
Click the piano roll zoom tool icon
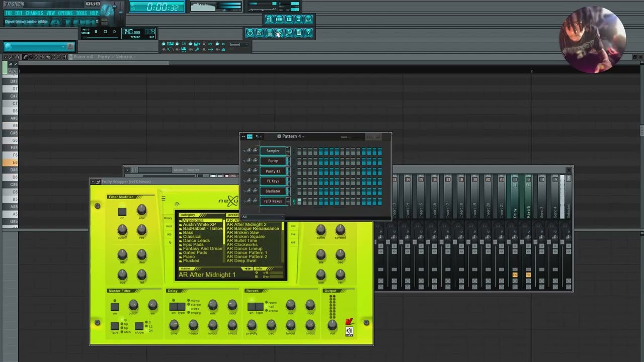pos(58,57)
